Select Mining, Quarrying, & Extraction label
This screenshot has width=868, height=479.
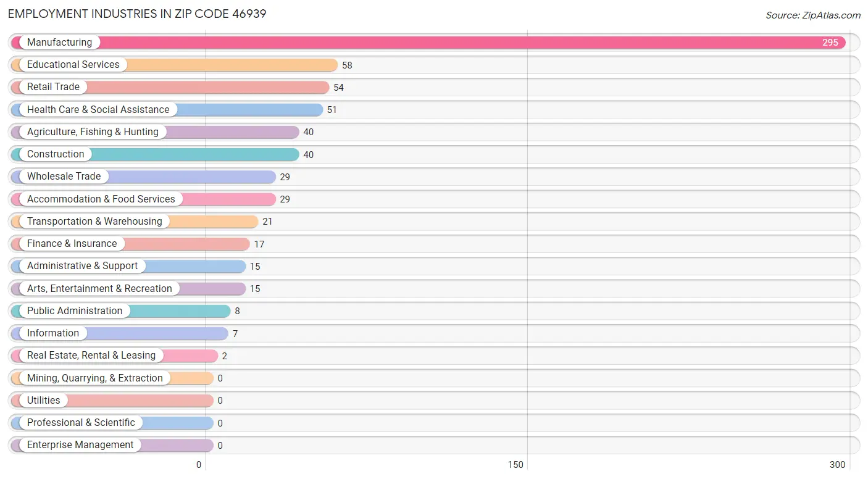point(95,378)
